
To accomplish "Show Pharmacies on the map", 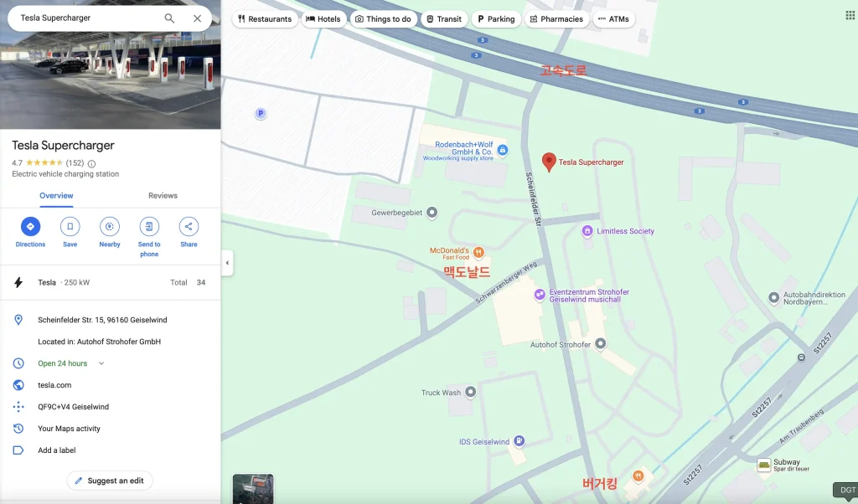I will 556,19.
